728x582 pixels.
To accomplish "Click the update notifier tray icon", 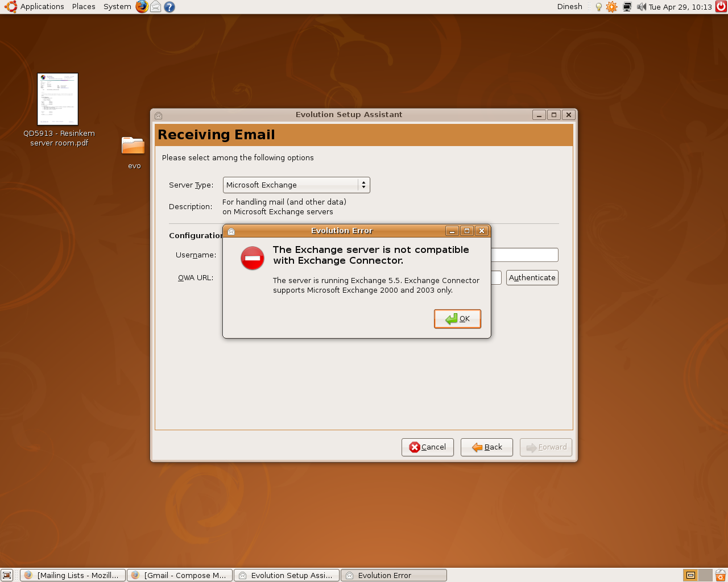I will click(x=612, y=7).
